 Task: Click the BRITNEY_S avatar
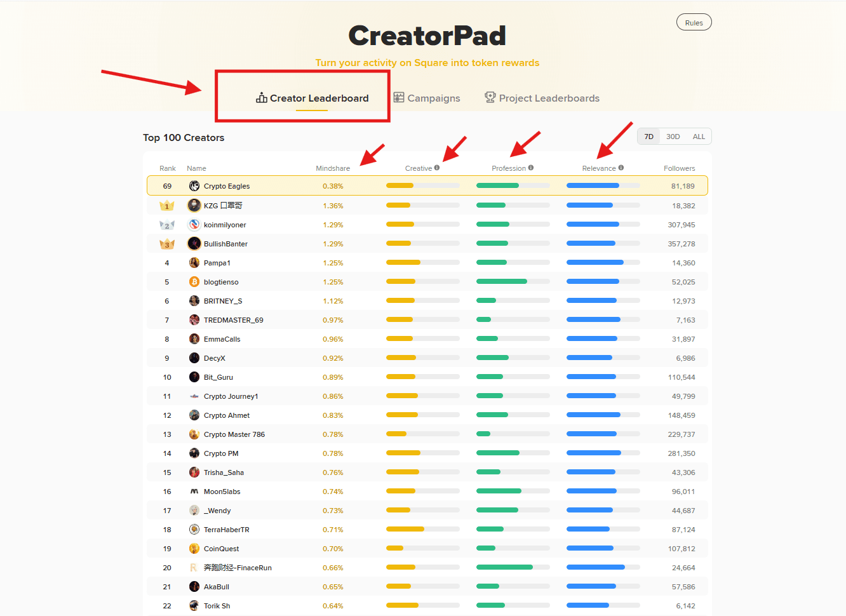click(194, 301)
